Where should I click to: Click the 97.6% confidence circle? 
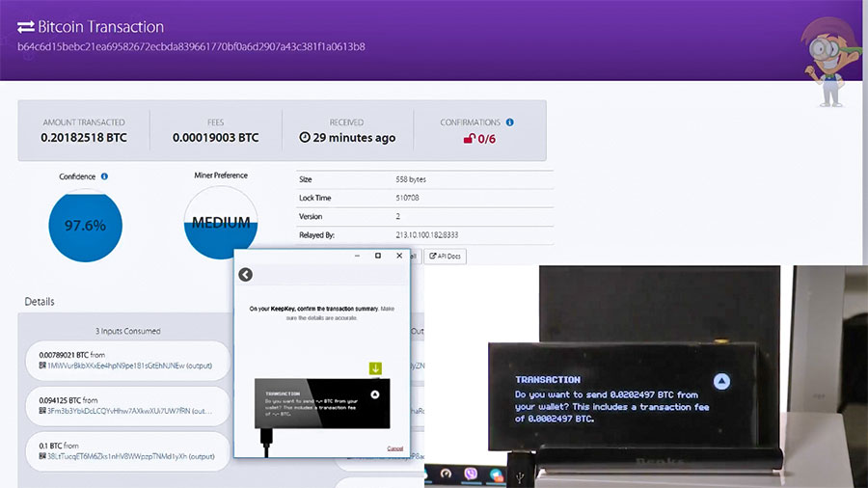click(85, 225)
